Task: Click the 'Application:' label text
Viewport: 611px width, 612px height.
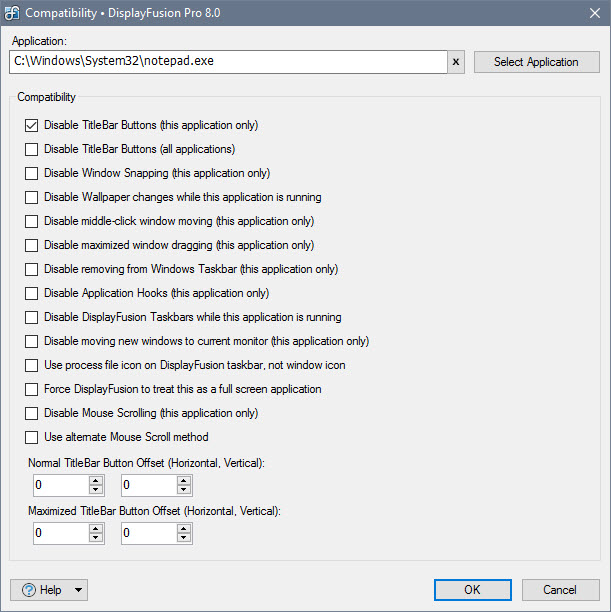Action: [39, 41]
